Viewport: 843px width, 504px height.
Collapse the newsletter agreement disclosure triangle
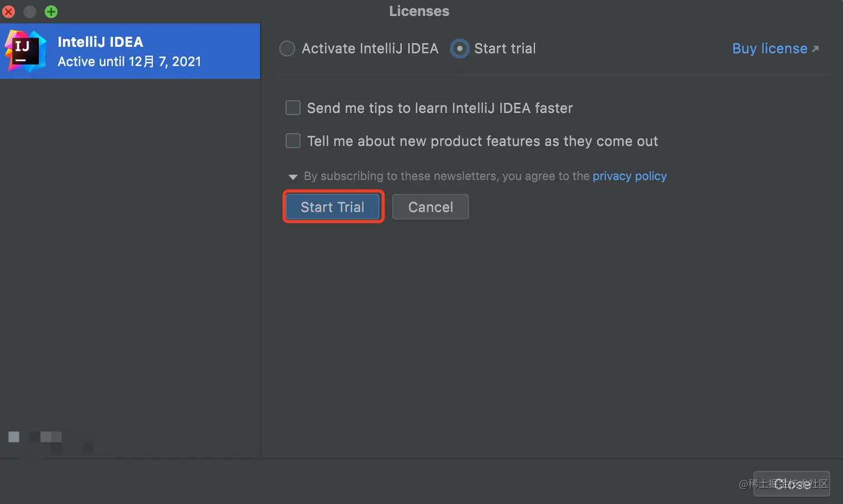(x=293, y=177)
